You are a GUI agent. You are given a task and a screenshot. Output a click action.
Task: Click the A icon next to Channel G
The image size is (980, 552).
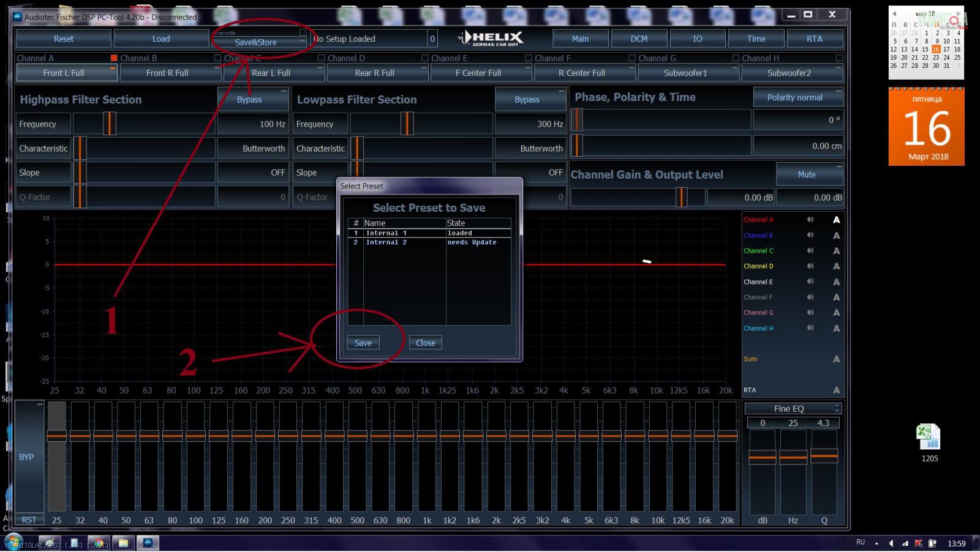click(836, 313)
